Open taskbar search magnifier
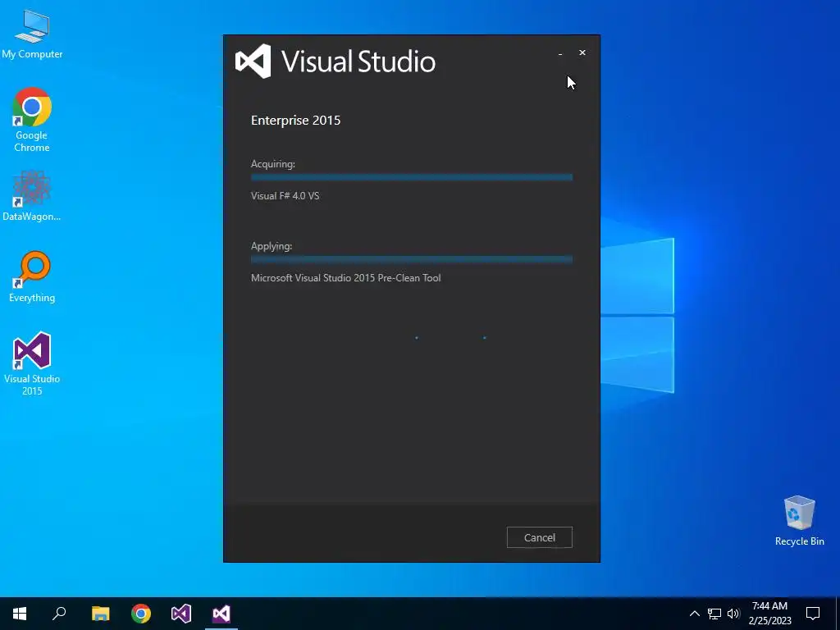The image size is (840, 630). click(x=59, y=614)
